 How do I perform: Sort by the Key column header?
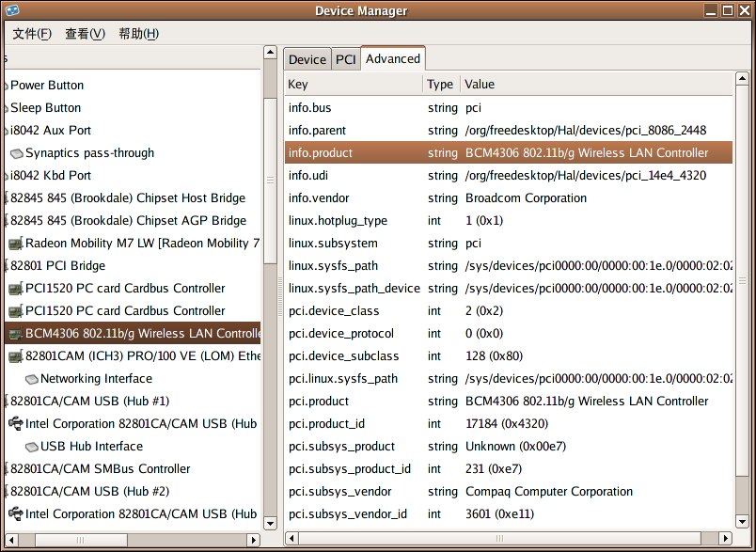(x=354, y=85)
